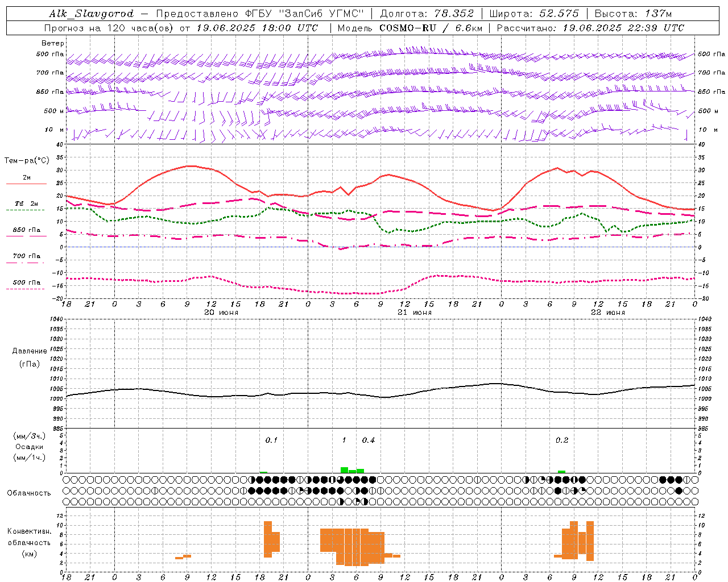
Task: Select the model name COSMO-RU / 6.6км
Action: [x=431, y=28]
